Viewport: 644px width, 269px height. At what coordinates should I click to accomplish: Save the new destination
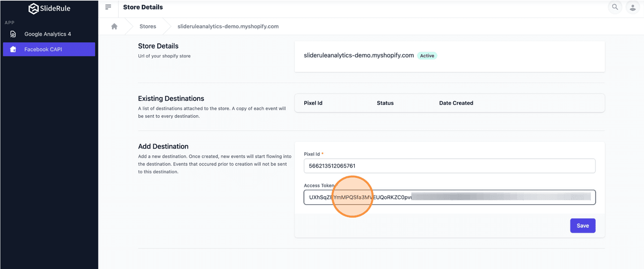click(x=583, y=226)
